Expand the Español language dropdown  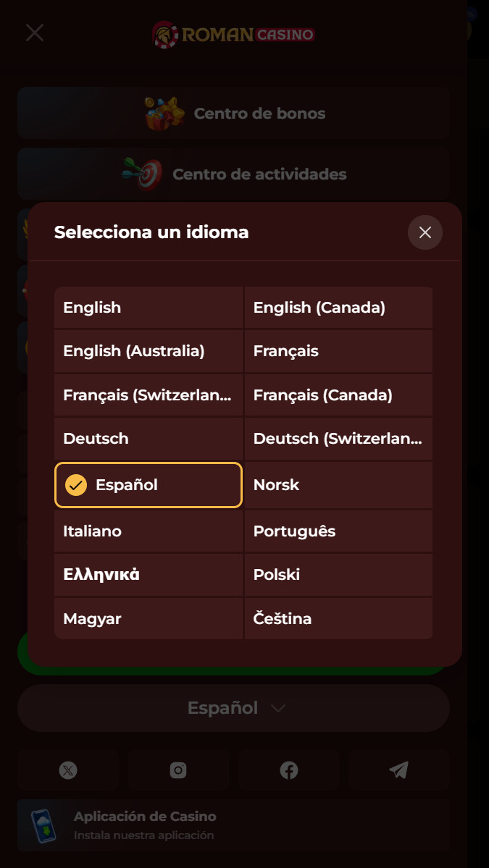click(233, 708)
